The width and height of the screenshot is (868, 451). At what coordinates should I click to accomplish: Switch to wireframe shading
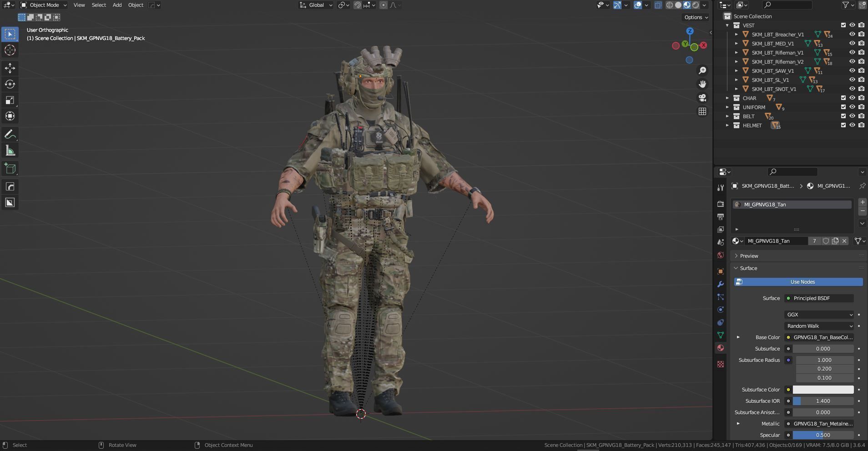[670, 5]
